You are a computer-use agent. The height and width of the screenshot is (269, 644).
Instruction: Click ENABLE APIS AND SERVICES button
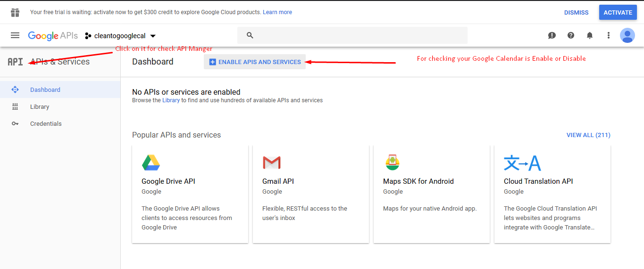(x=255, y=62)
